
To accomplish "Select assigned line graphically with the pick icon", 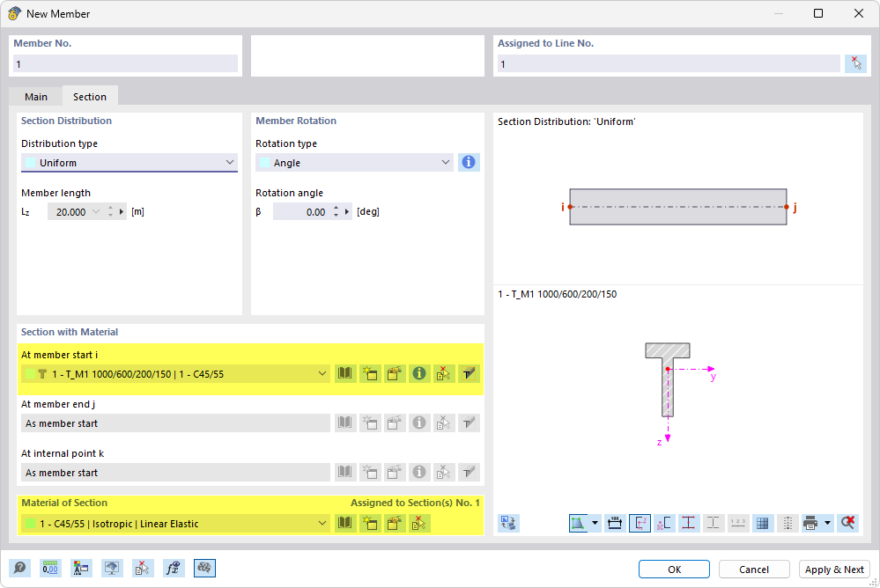I will (855, 62).
